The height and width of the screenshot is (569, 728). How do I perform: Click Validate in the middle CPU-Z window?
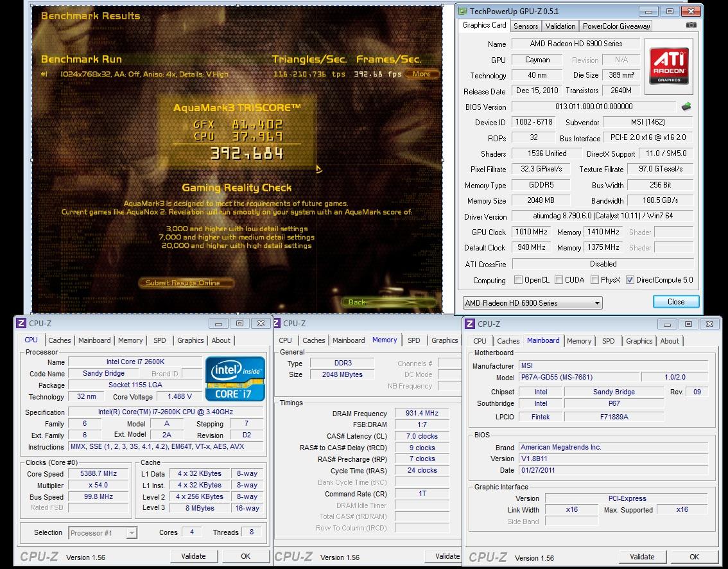444,556
